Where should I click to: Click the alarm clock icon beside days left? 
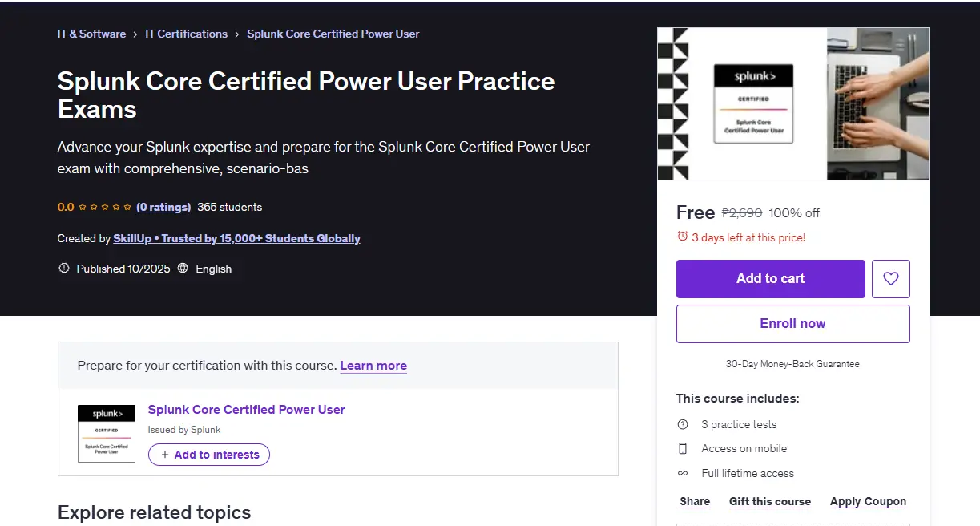pyautogui.click(x=683, y=237)
